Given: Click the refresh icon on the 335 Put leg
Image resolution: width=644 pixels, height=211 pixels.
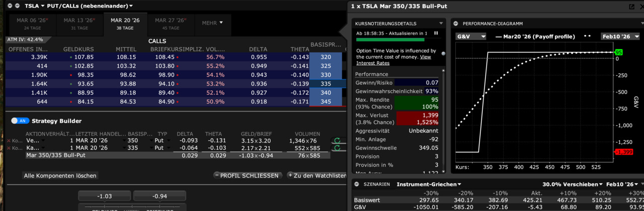Looking at the screenshot, I should point(337,148).
